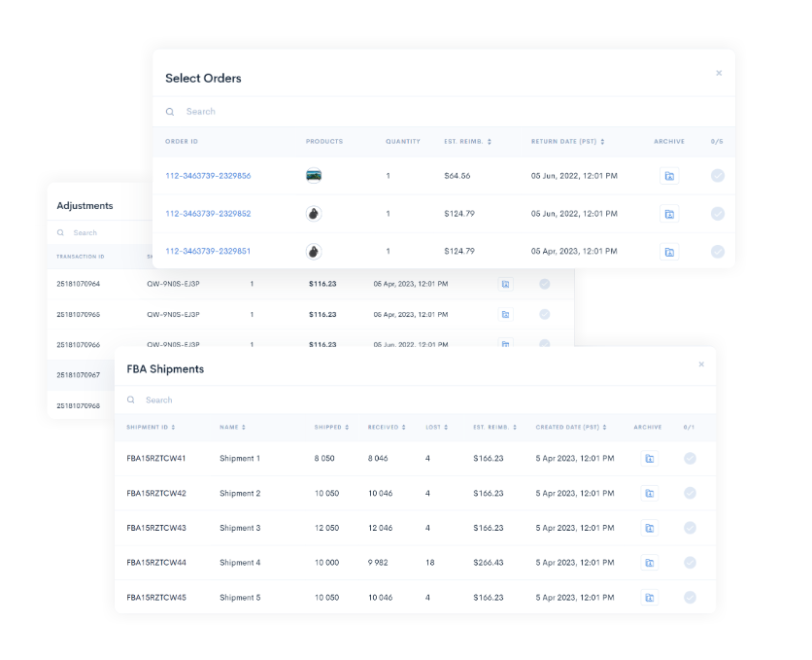Screen dimensions: 812x660
Task: Archive Shipment 1 with the folder icon
Action: pos(649,458)
